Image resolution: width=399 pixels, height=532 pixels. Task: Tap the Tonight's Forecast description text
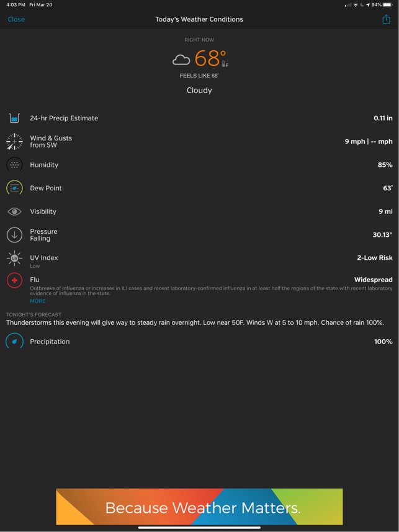tap(195, 322)
